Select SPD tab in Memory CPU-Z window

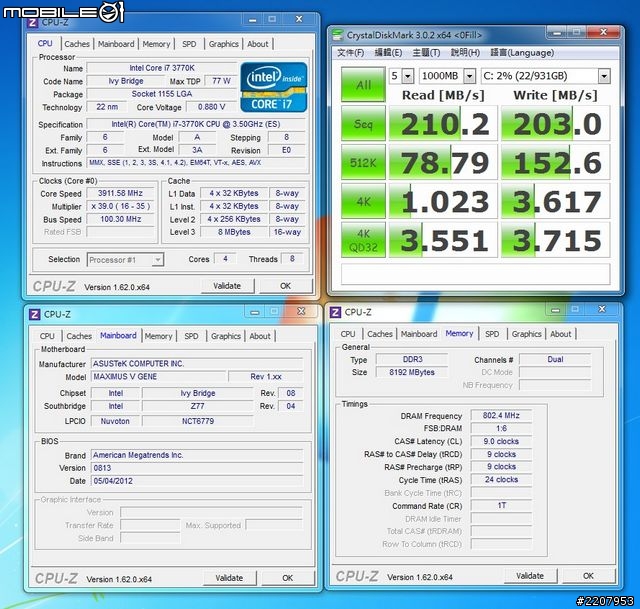click(492, 334)
